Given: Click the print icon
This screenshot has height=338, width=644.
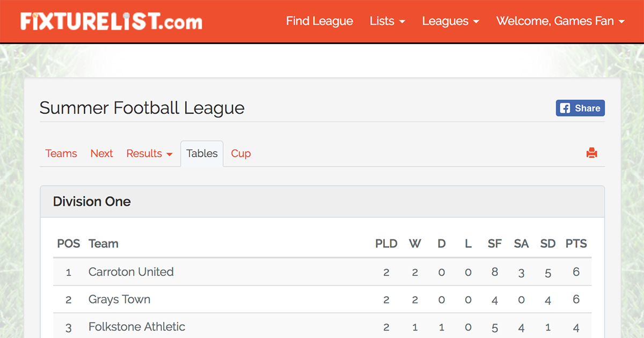Looking at the screenshot, I should 592,152.
